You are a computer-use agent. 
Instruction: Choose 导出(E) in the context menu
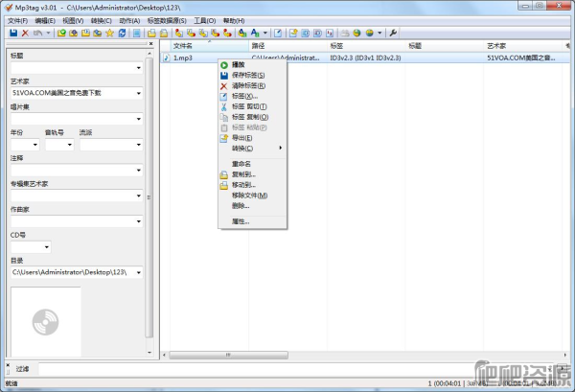point(252,138)
